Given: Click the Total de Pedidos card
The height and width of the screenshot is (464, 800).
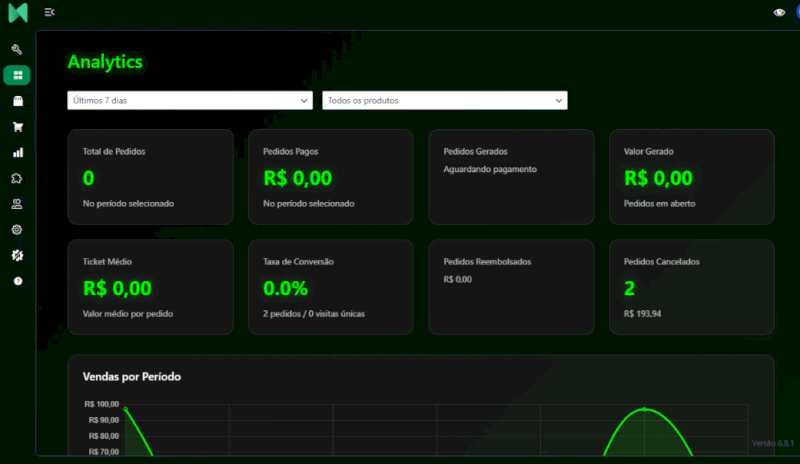Looking at the screenshot, I should [150, 177].
